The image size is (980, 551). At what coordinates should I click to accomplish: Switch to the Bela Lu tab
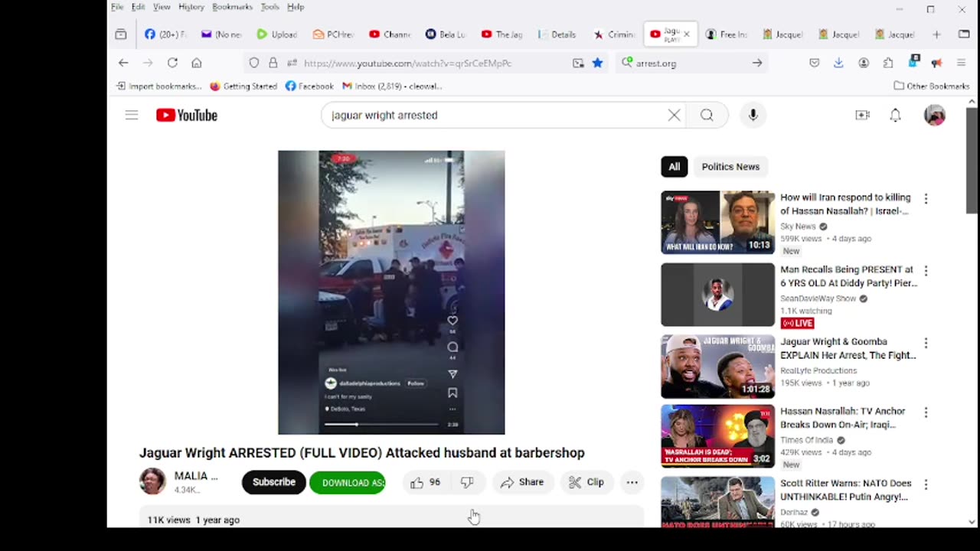click(446, 34)
